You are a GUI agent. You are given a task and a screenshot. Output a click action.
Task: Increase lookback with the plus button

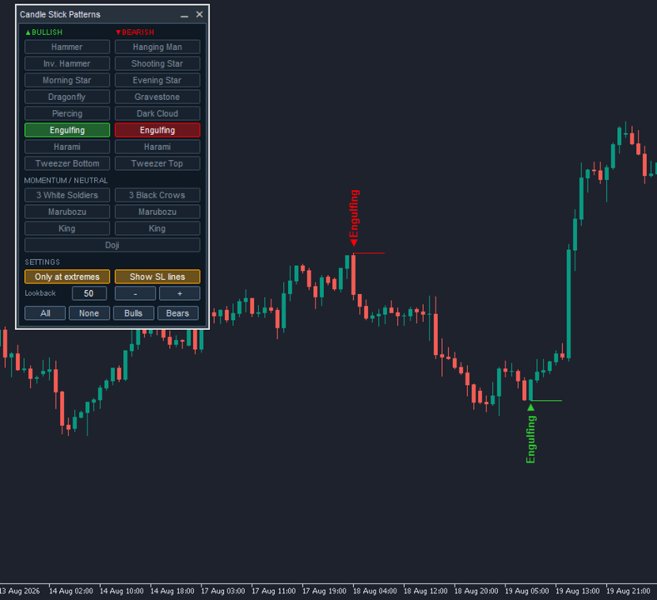coord(180,293)
